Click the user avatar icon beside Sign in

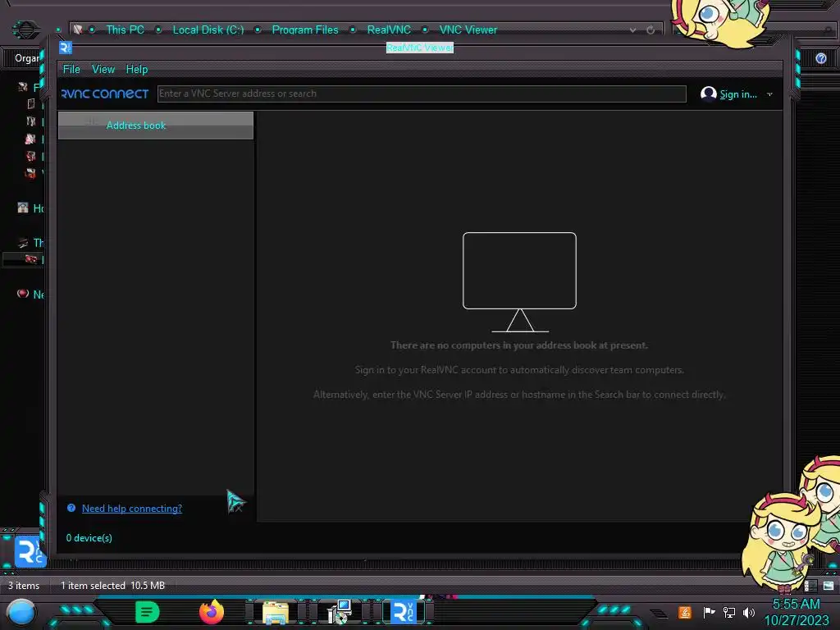click(708, 94)
